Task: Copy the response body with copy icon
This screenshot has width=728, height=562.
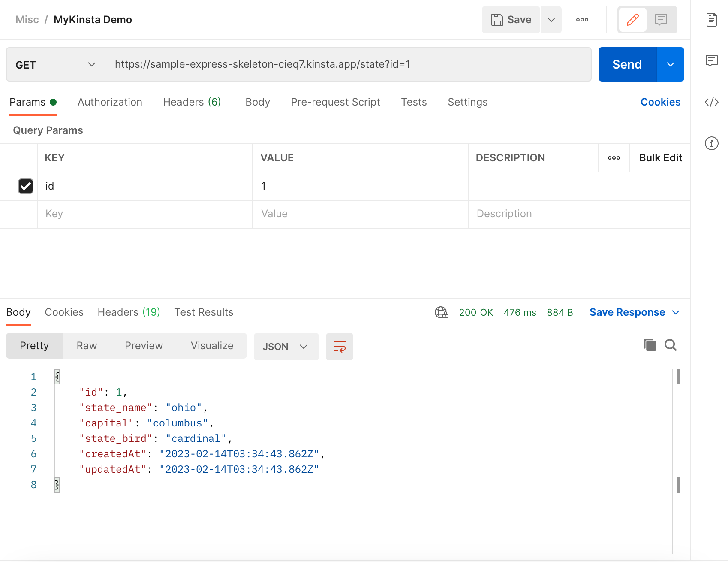Action: [650, 345]
